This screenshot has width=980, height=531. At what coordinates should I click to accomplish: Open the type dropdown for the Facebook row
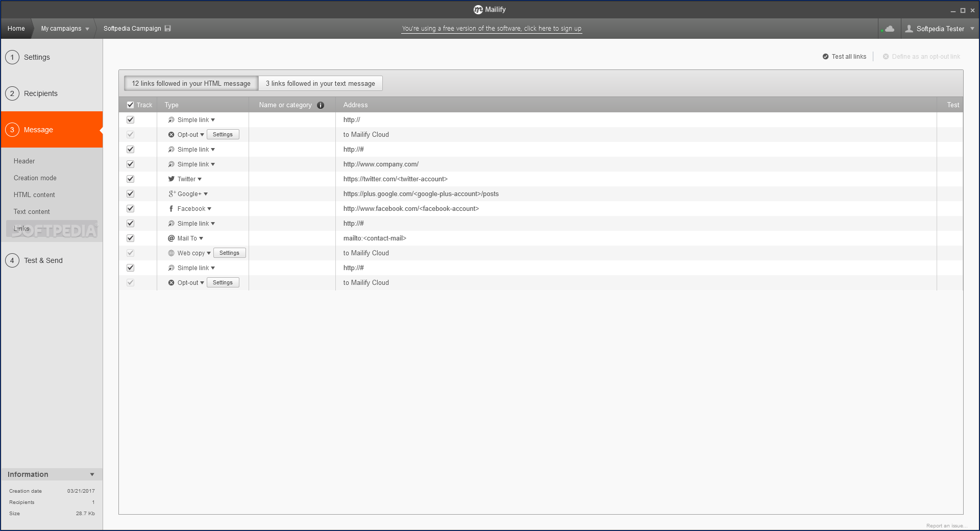coord(209,209)
